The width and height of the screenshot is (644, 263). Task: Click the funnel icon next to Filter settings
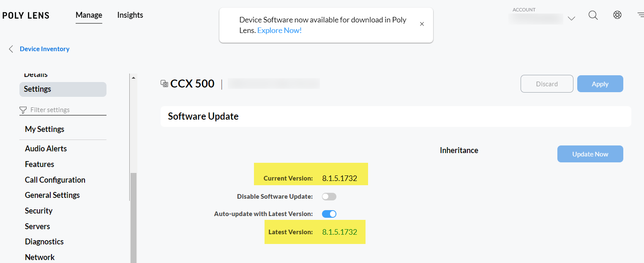point(23,110)
